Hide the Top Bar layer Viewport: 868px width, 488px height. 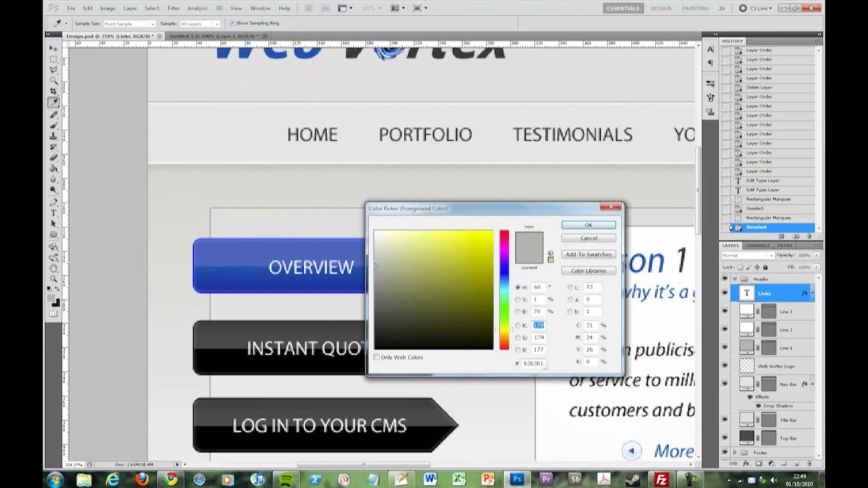(x=725, y=439)
